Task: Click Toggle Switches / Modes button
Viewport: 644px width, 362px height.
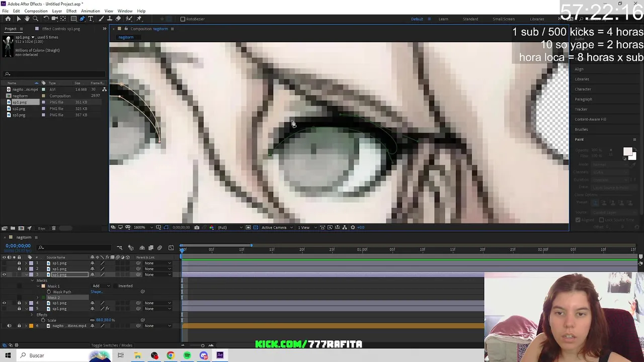Action: (x=112, y=345)
